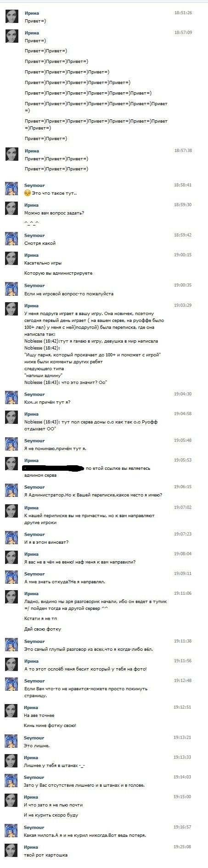Click the Ирина name link at 18:57:09
Screen dimensions: 208x868
[x=32, y=33]
